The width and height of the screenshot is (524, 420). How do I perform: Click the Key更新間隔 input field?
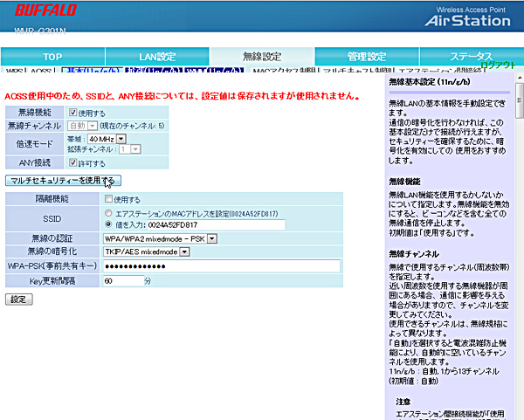pyautogui.click(x=121, y=281)
